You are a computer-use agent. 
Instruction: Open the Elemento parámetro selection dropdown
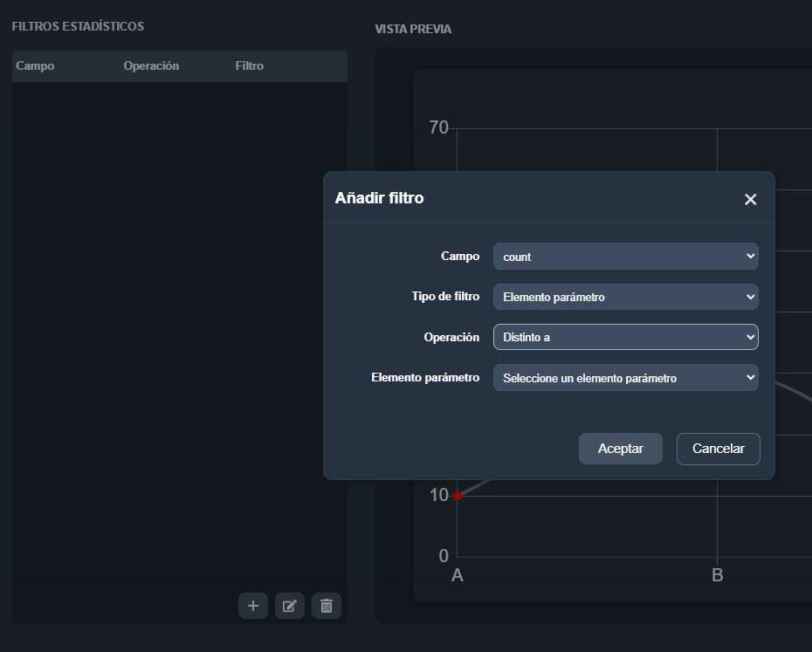click(x=625, y=377)
